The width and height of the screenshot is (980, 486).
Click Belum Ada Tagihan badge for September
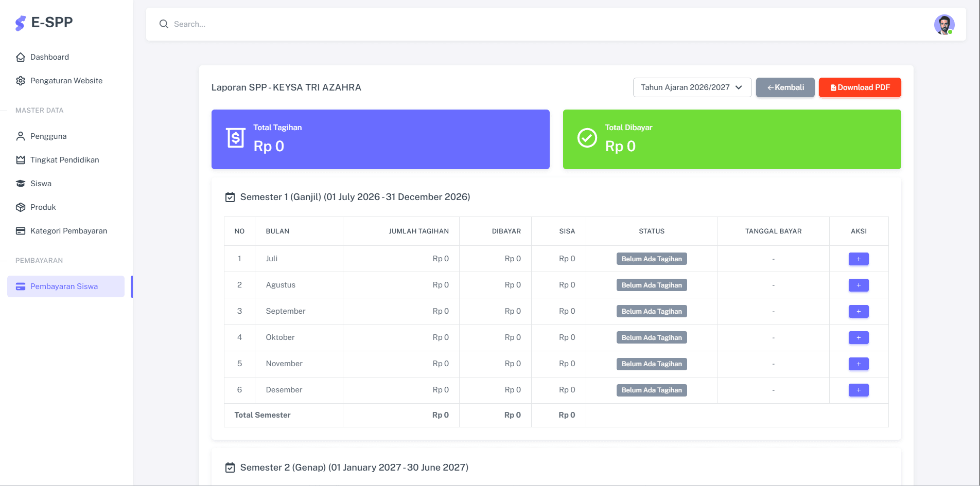pos(652,311)
